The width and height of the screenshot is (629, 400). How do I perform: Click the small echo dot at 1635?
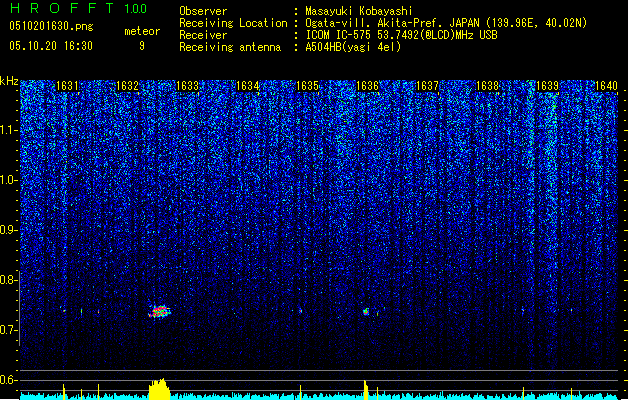pyautogui.click(x=300, y=311)
